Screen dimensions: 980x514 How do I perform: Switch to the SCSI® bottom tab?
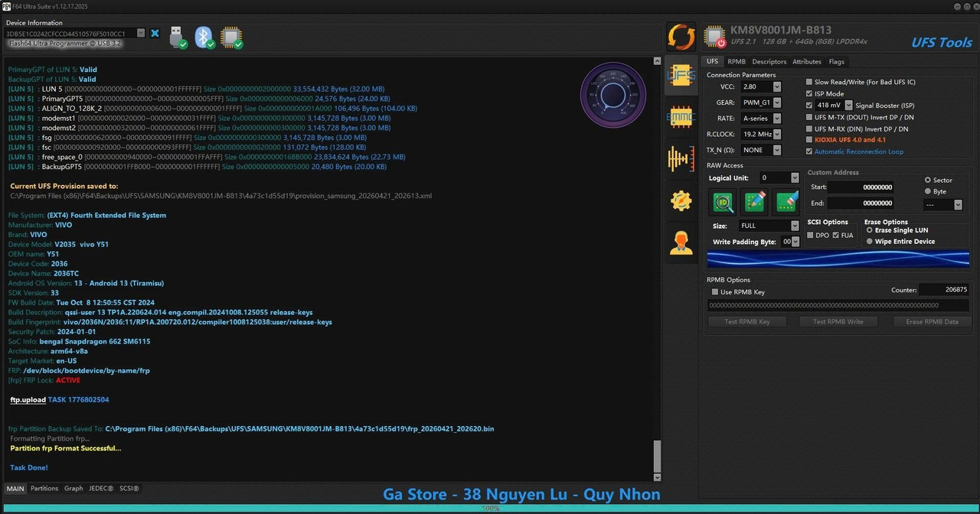pyautogui.click(x=129, y=488)
